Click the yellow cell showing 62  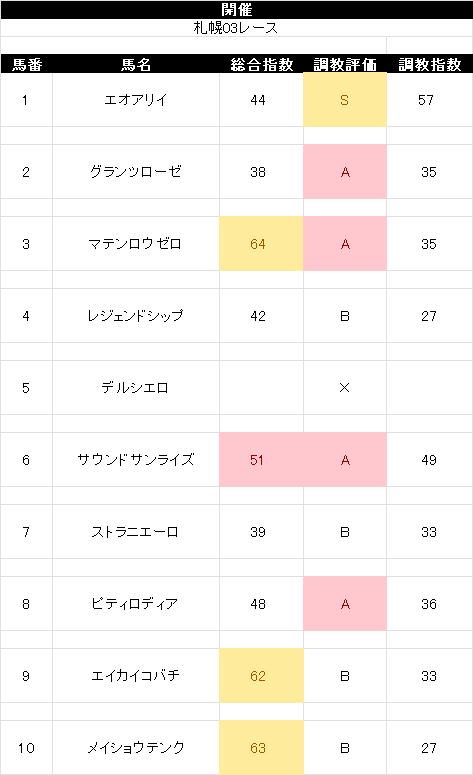pyautogui.click(x=261, y=676)
